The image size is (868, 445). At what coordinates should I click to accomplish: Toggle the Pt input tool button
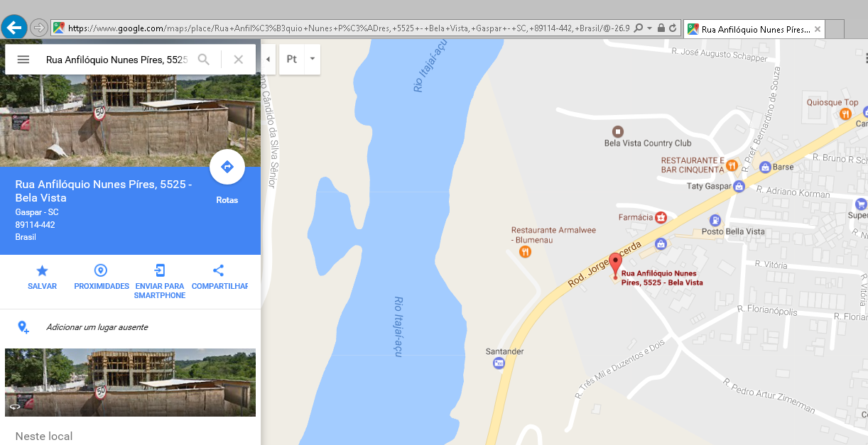[292, 60]
